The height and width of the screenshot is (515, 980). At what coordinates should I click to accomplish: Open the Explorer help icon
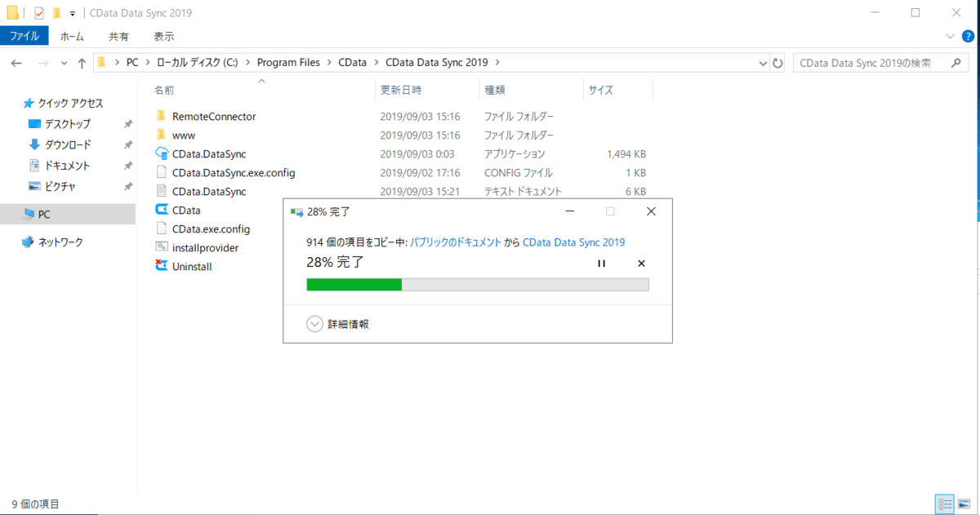point(969,36)
